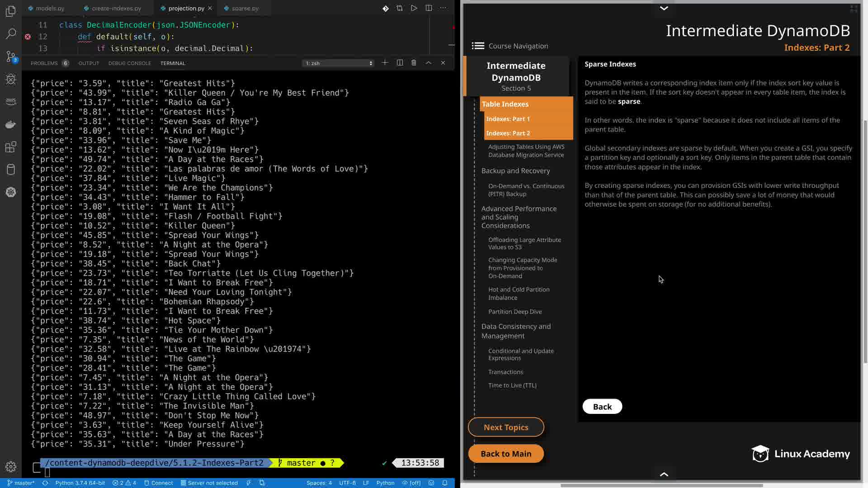Collapse the top chevron above course title
The width and height of the screenshot is (868, 488).
pyautogui.click(x=664, y=8)
